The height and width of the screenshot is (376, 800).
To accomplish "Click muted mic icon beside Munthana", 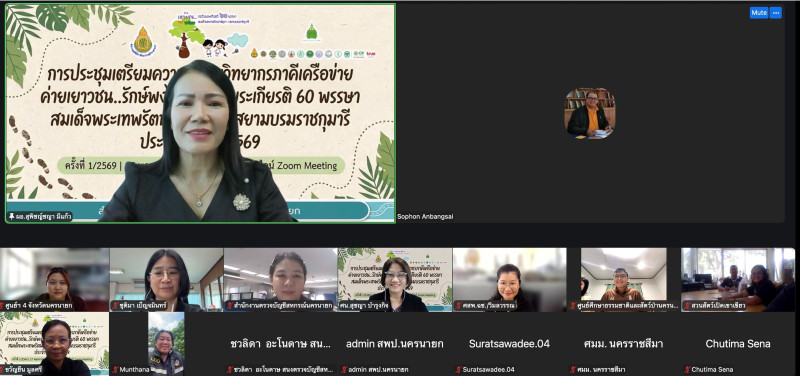I will coord(116,369).
